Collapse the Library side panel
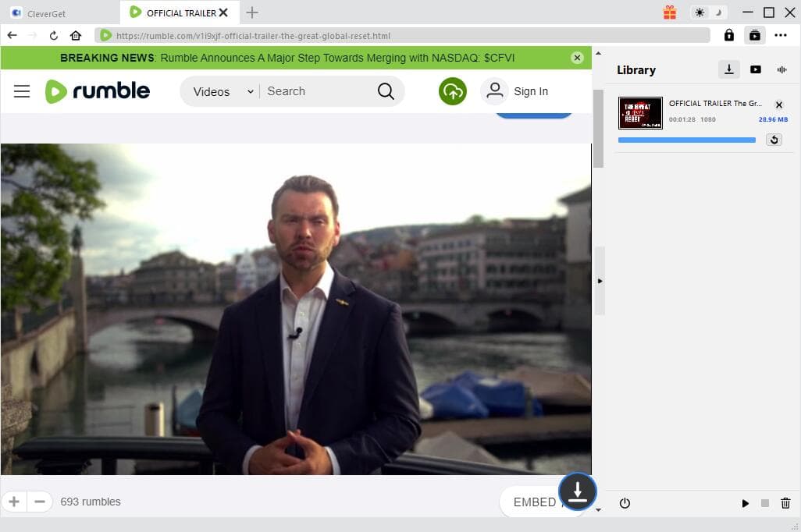Viewport: 801px width, 532px height. 600,282
